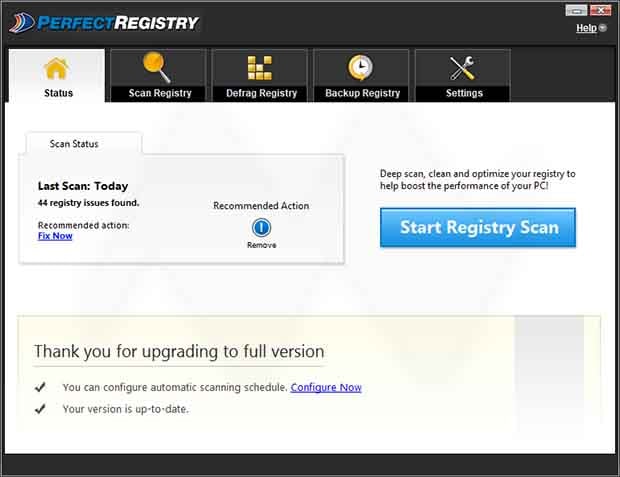Viewport: 620px width, 477px height.
Task: Select the Scan Status panel tab
Action: (84, 144)
